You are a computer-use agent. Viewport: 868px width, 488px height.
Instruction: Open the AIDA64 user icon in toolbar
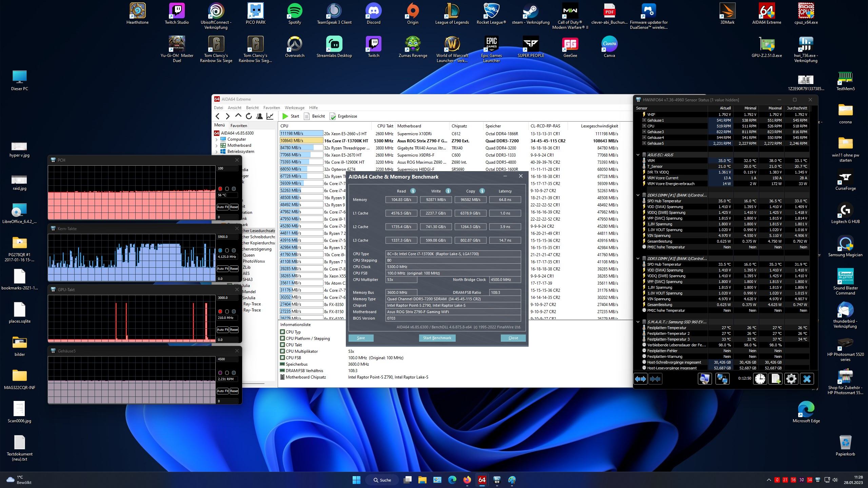pyautogui.click(x=259, y=116)
